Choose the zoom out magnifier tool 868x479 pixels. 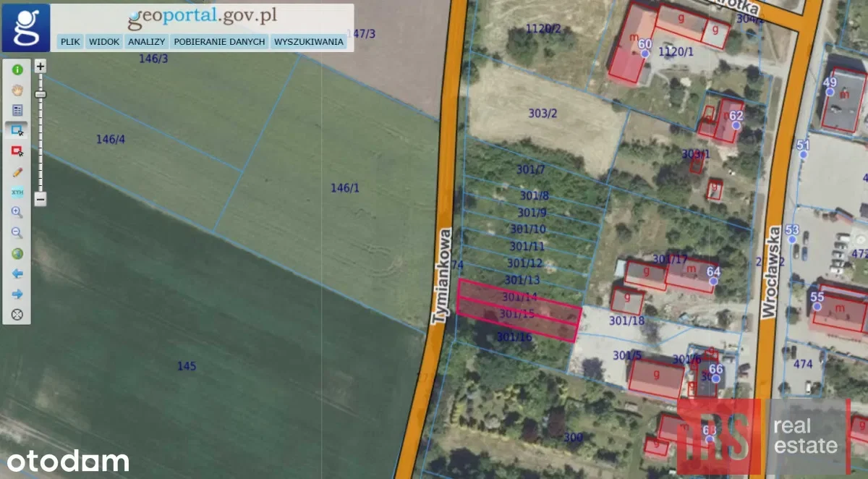[17, 233]
